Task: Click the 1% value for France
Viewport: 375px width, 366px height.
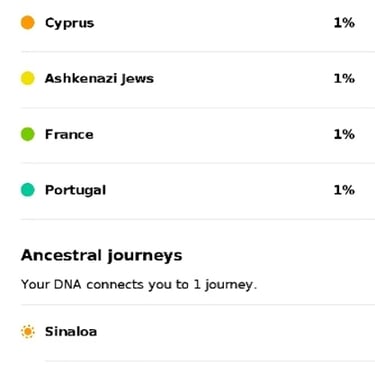Action: (344, 134)
